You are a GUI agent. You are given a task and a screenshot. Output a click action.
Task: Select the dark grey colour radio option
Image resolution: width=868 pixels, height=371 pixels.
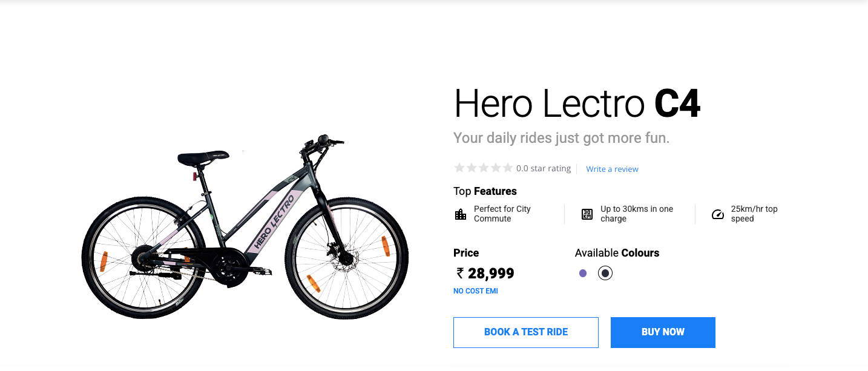[605, 274]
